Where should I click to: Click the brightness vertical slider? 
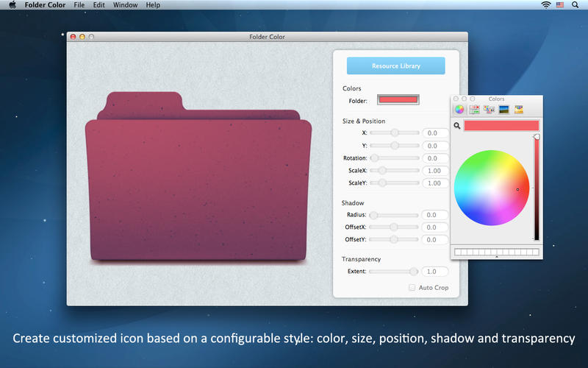click(537, 188)
